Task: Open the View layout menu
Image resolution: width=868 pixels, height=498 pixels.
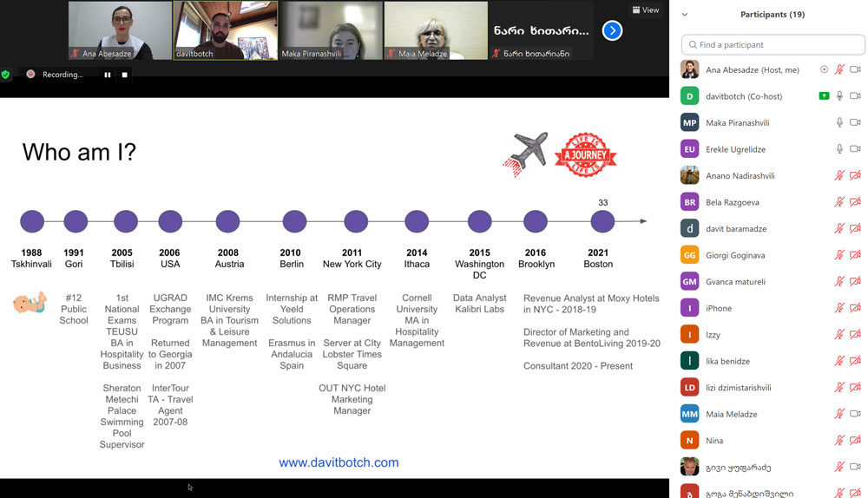Action: pos(646,10)
